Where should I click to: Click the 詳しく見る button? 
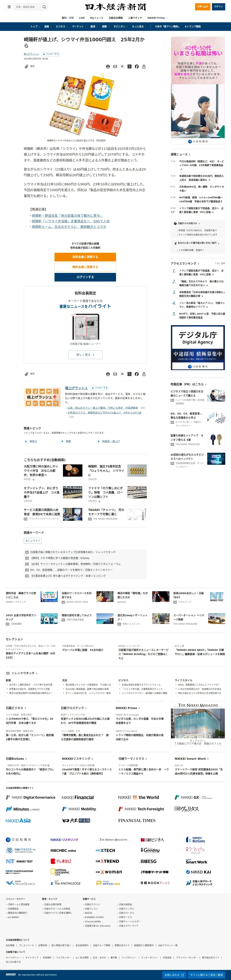pyautogui.click(x=85, y=355)
